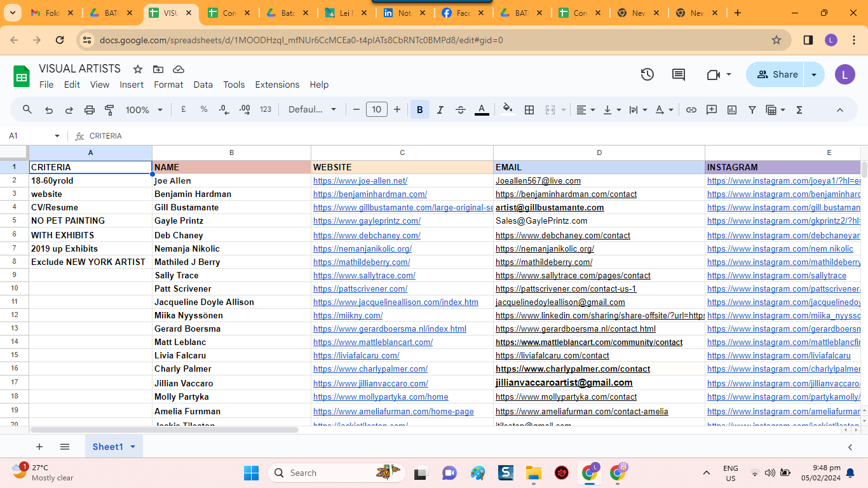View the cloud document status
The width and height of the screenshot is (868, 488).
179,69
